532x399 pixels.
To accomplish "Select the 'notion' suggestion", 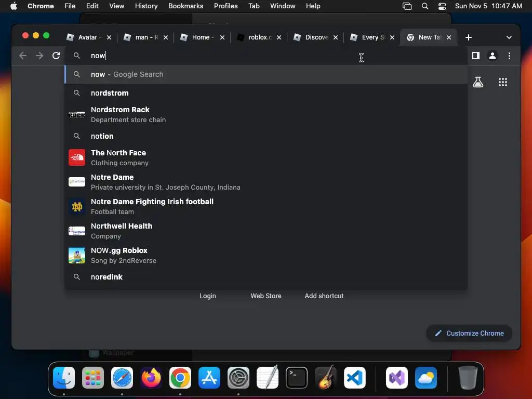I will point(267,136).
